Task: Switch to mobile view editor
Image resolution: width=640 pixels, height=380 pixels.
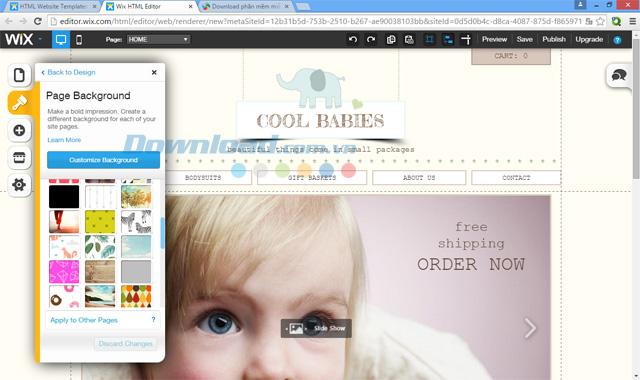Action: click(79, 40)
